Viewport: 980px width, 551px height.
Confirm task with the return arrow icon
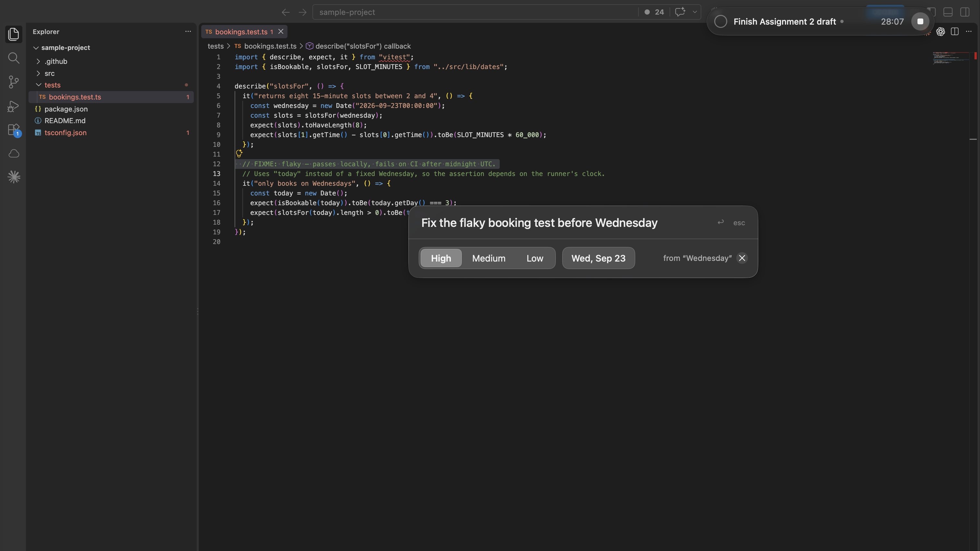point(720,222)
